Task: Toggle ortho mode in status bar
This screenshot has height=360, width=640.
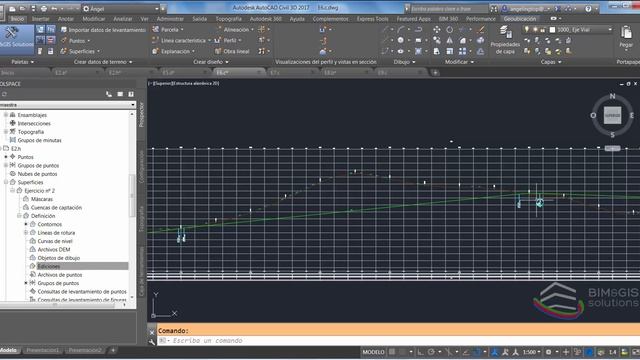Action: click(x=420, y=352)
